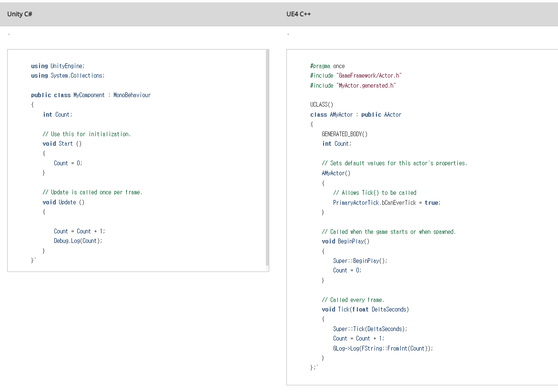Click the '// Called every frame.' comment
Image resolution: width=558 pixels, height=392 pixels.
click(353, 300)
